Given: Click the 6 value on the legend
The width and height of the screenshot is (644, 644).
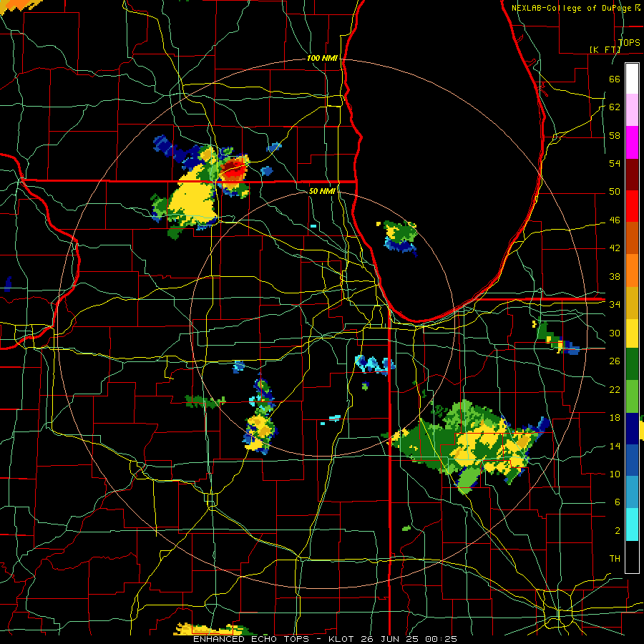Looking at the screenshot, I should pyautogui.click(x=617, y=502).
